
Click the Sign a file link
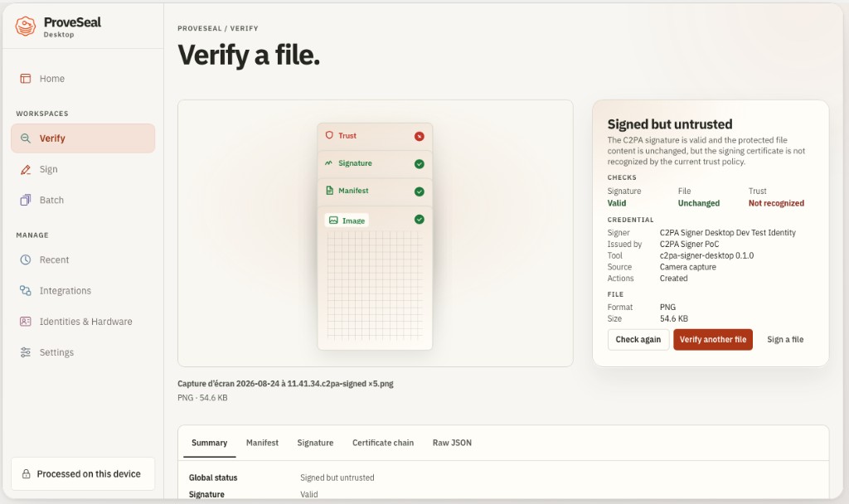[785, 339]
